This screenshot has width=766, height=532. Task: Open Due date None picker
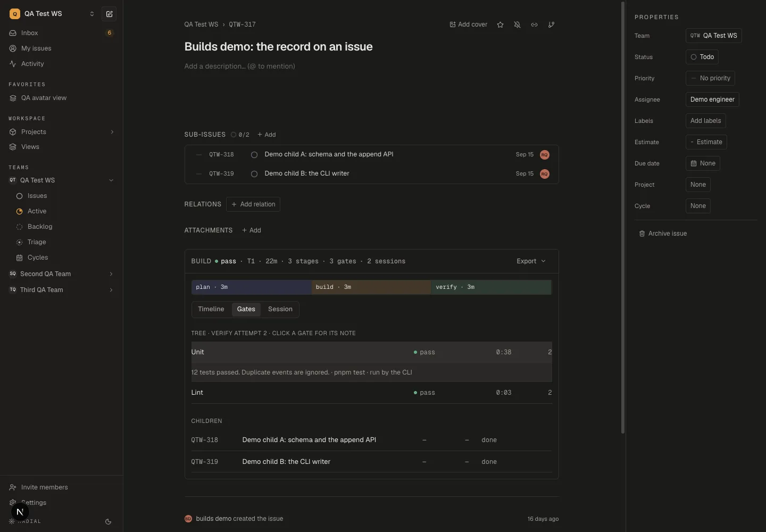pos(703,163)
